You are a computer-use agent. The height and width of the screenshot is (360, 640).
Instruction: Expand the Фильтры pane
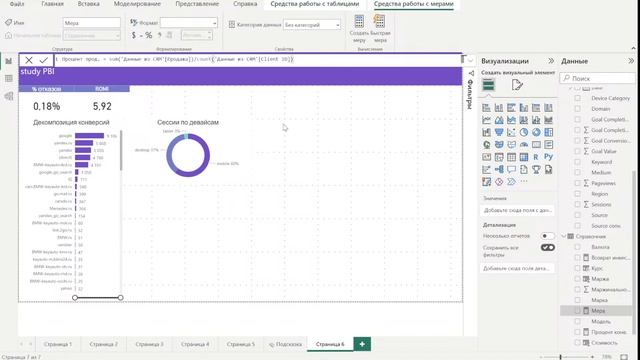point(471,73)
